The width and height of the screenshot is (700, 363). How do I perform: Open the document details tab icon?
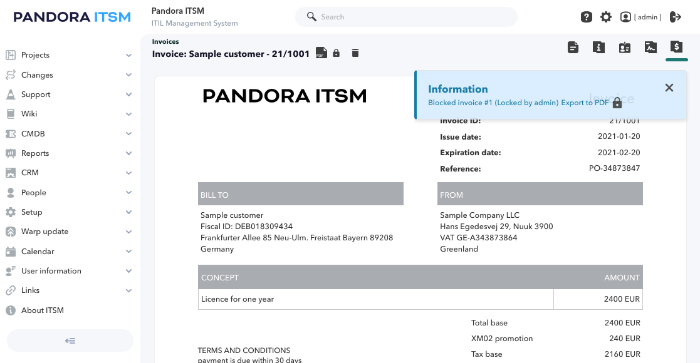573,47
